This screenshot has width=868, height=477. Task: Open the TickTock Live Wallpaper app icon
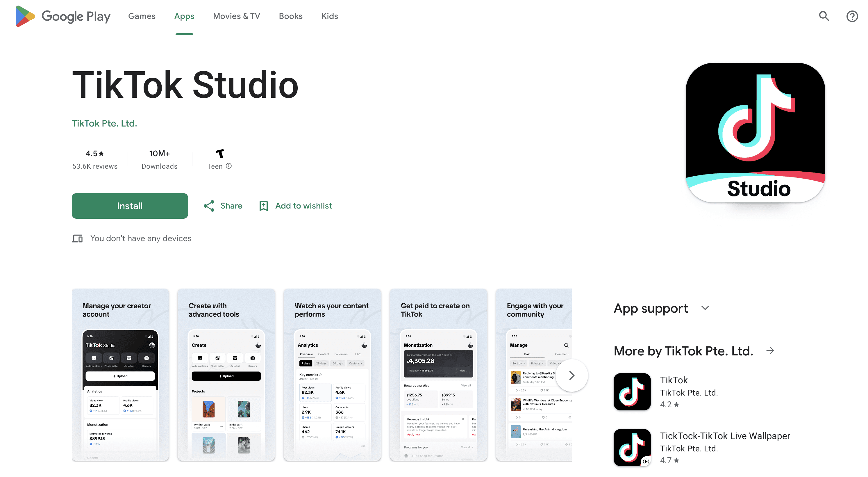pyautogui.click(x=632, y=448)
